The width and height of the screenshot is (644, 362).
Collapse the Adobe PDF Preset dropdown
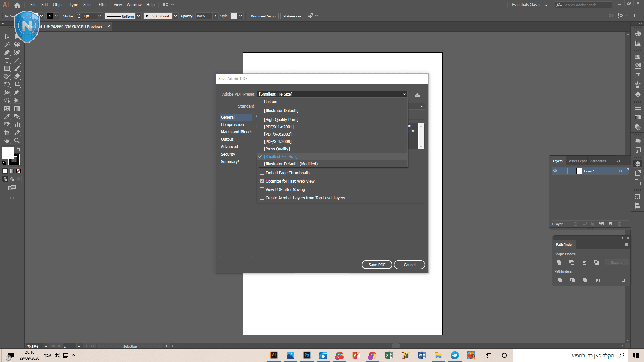pyautogui.click(x=404, y=94)
